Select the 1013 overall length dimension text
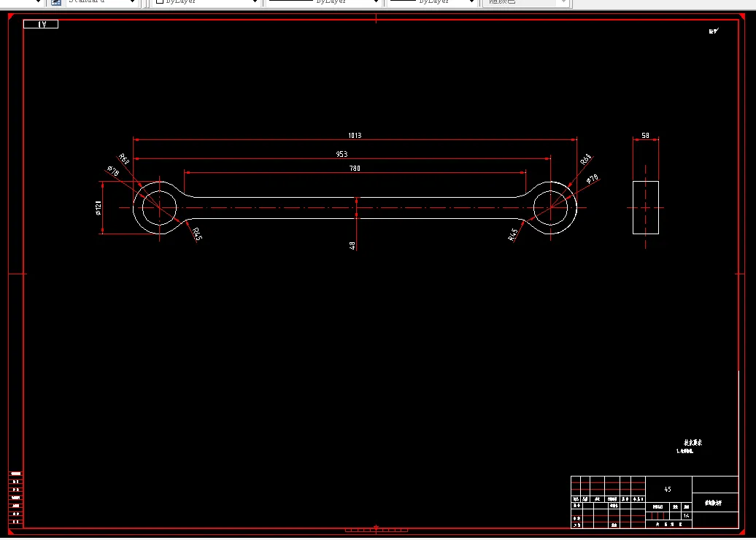The height and width of the screenshot is (540, 756). (355, 136)
